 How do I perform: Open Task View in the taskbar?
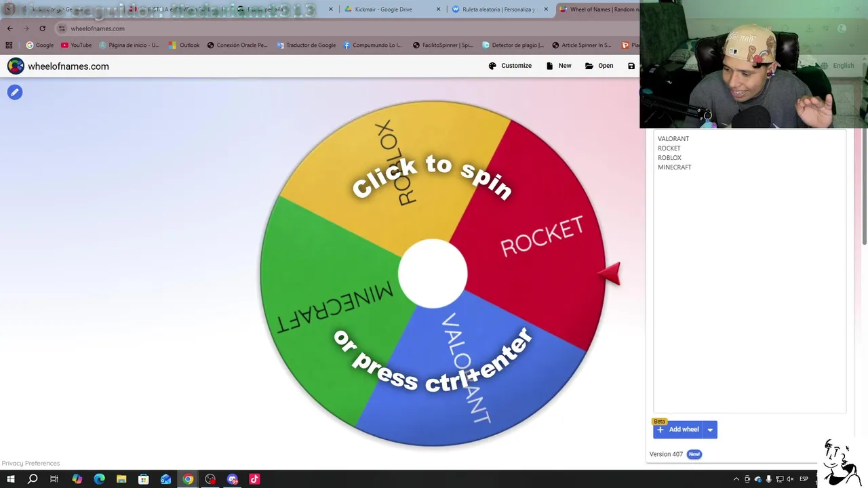tap(54, 479)
